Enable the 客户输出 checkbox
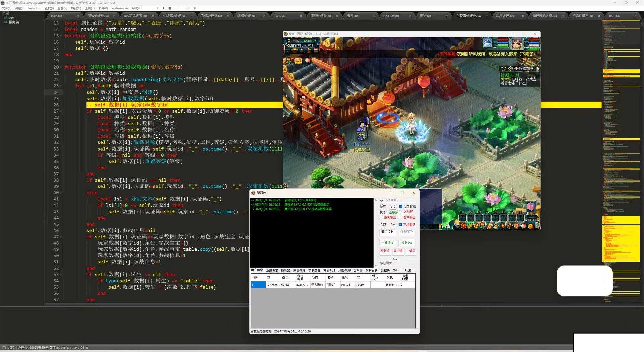This screenshot has width=644, height=352. 400,218
